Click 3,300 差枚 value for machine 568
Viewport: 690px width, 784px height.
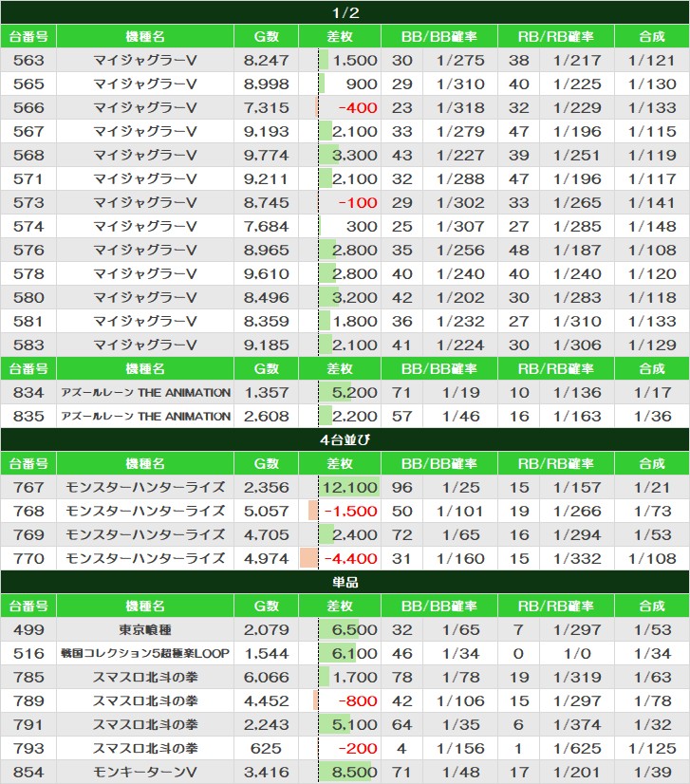355,155
